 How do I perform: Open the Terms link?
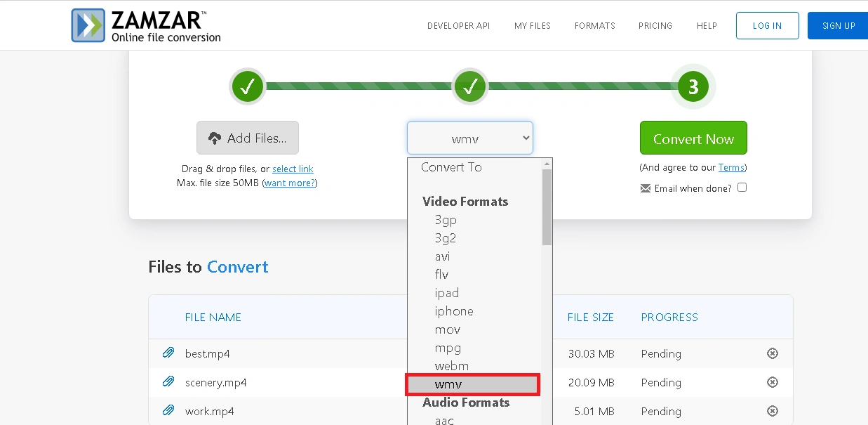(731, 167)
